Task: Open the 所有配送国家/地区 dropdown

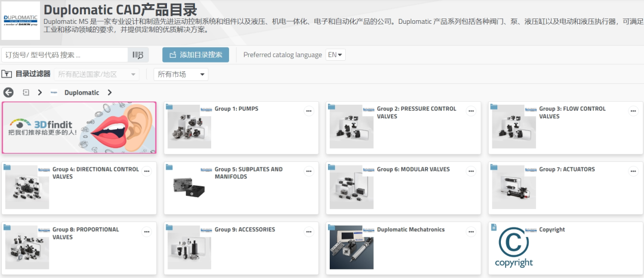Action: [x=97, y=74]
